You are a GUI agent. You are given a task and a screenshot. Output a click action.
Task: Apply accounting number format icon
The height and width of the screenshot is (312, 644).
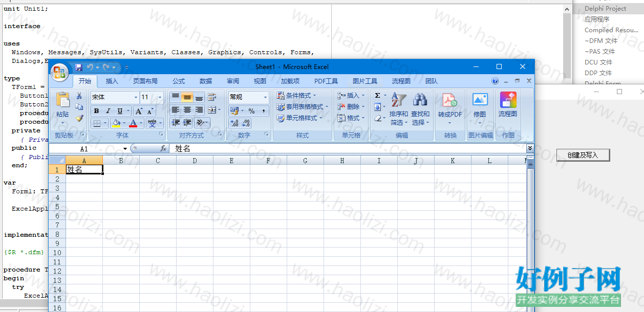pos(234,111)
